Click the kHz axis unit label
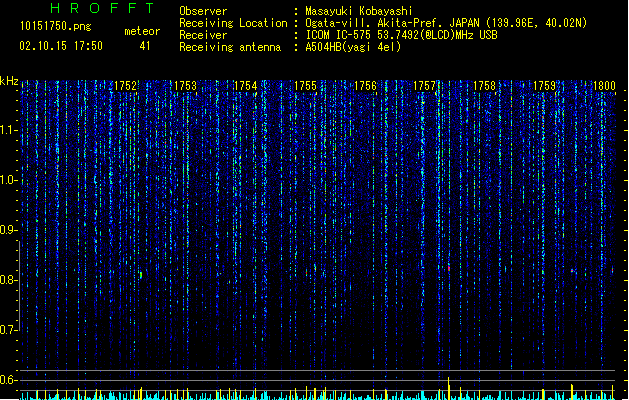The image size is (629, 400). tap(9, 81)
